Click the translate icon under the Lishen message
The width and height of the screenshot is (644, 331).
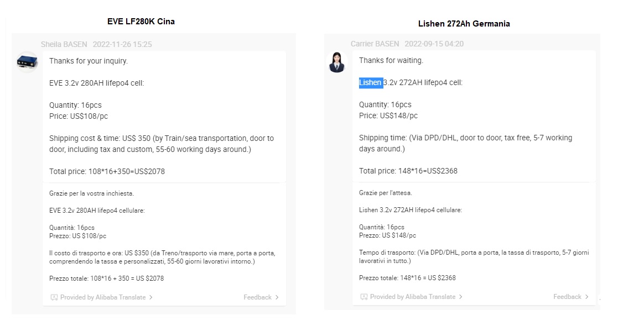[x=363, y=297]
